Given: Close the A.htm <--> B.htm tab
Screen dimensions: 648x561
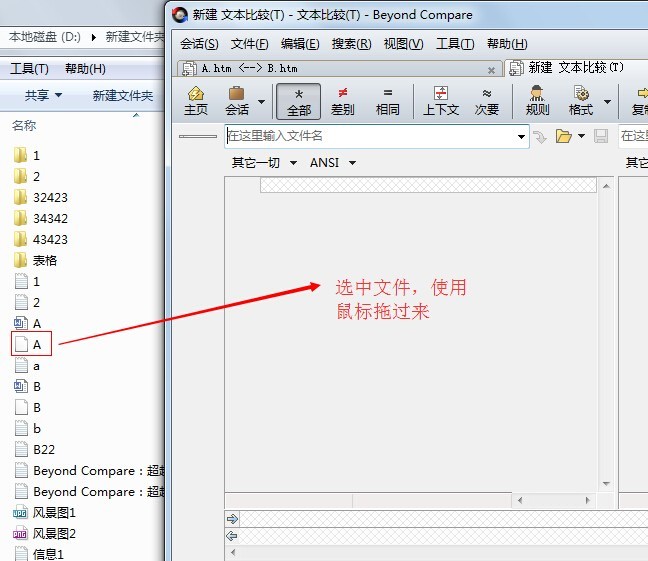Looking at the screenshot, I should tap(491, 70).
